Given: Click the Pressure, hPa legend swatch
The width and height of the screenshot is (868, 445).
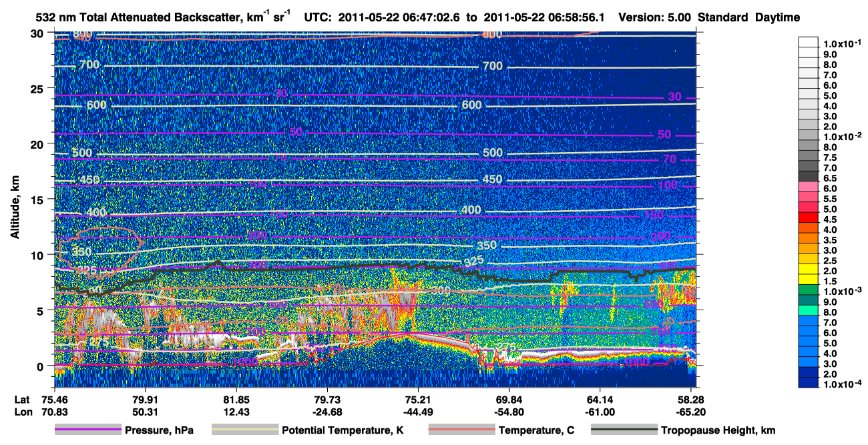Looking at the screenshot, I should [x=87, y=430].
